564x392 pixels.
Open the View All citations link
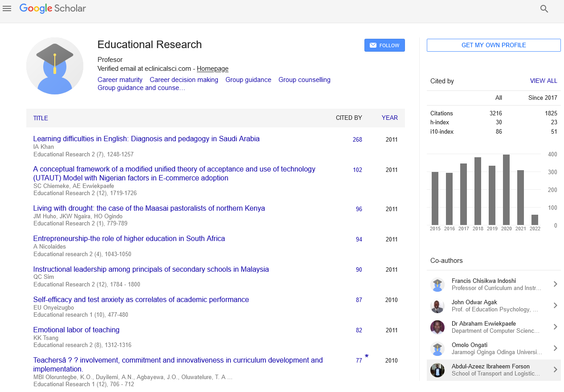click(543, 81)
